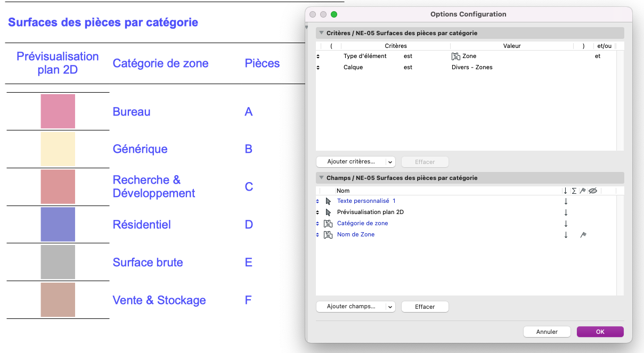Image resolution: width=644 pixels, height=353 pixels.
Task: Click zone icon beside Nom de Zone
Action: (x=328, y=235)
